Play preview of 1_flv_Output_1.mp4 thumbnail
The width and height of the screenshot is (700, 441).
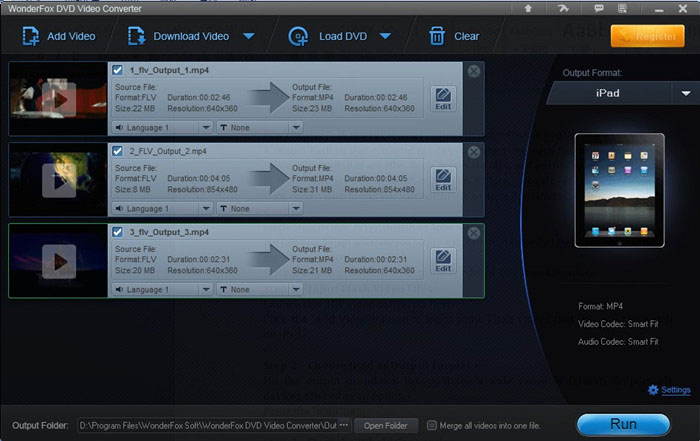(x=59, y=100)
